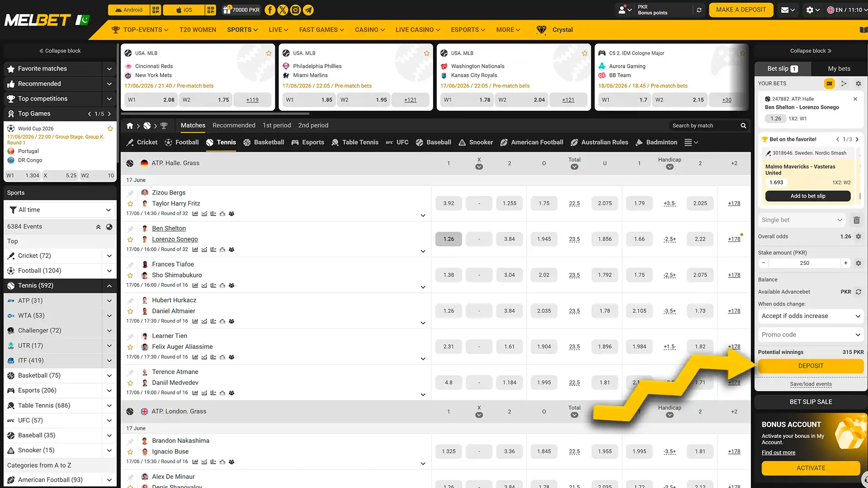Open bet slip settings gear in Your Bets

[859, 84]
